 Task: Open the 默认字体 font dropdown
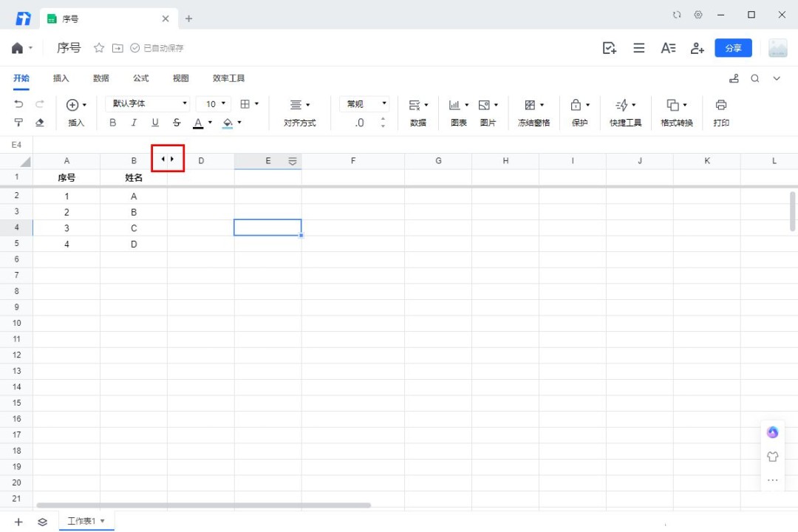click(148, 104)
